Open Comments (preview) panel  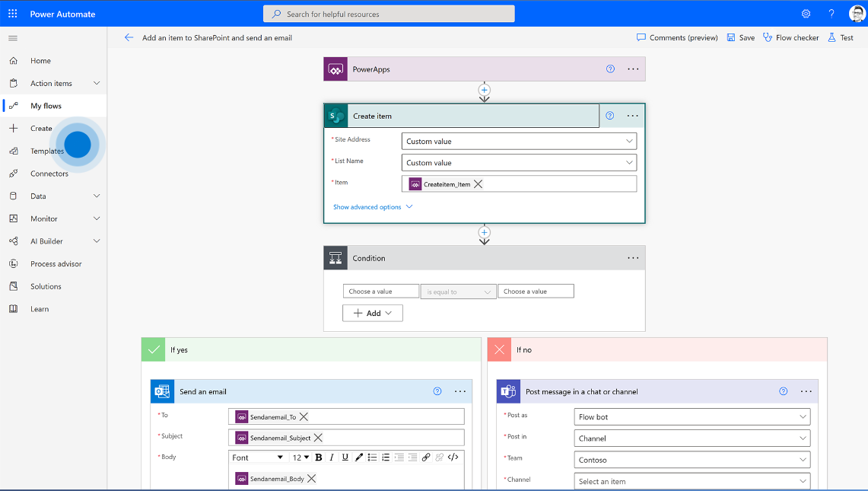tap(677, 38)
